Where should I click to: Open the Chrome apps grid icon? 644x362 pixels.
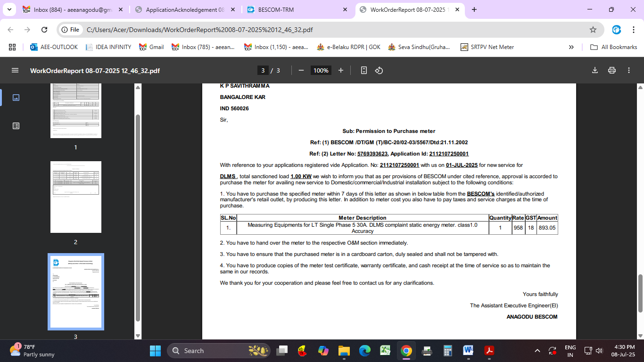pyautogui.click(x=12, y=47)
